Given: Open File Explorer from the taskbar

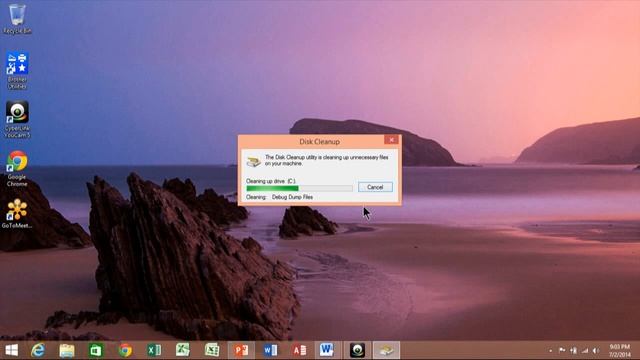Looking at the screenshot, I should point(67,350).
